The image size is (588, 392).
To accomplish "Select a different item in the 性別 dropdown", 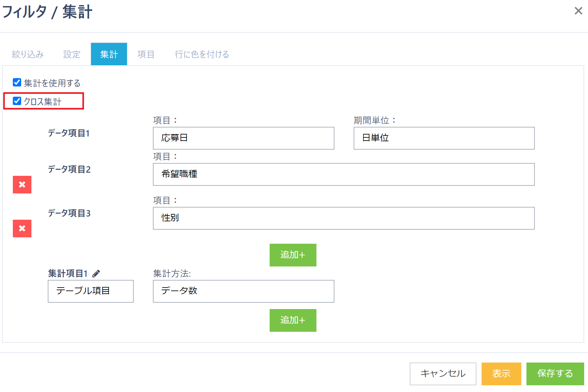I will click(x=343, y=218).
